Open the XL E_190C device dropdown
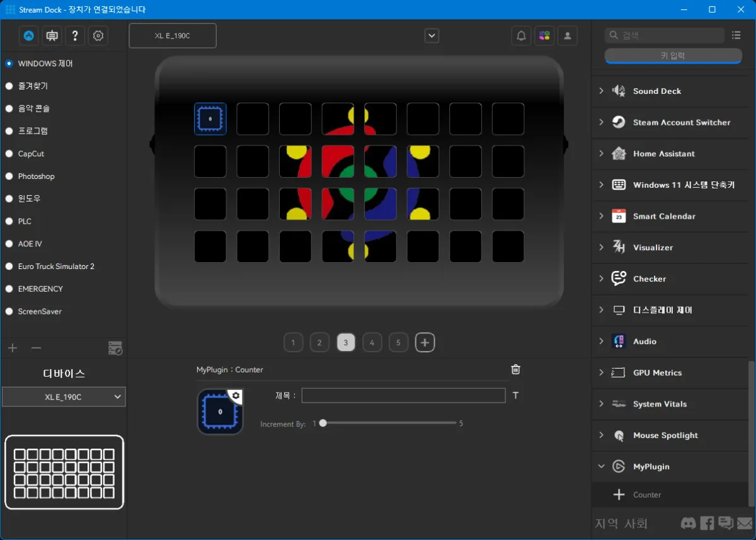The height and width of the screenshot is (540, 756). click(64, 397)
